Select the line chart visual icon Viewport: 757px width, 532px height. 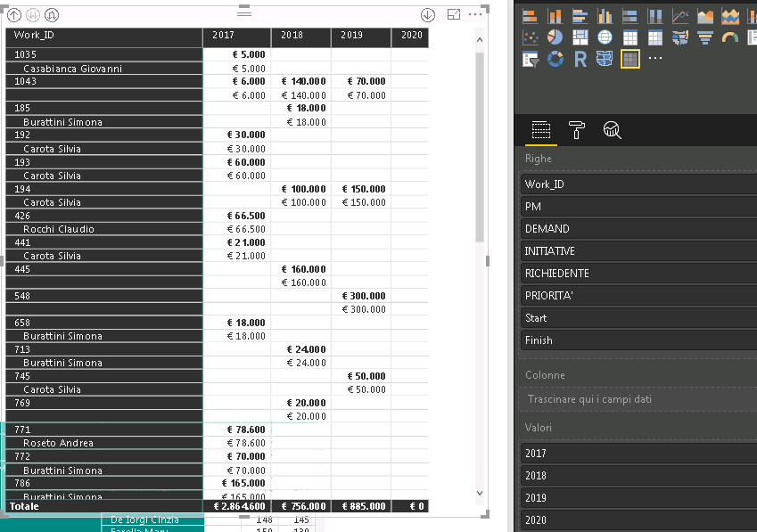point(680,16)
